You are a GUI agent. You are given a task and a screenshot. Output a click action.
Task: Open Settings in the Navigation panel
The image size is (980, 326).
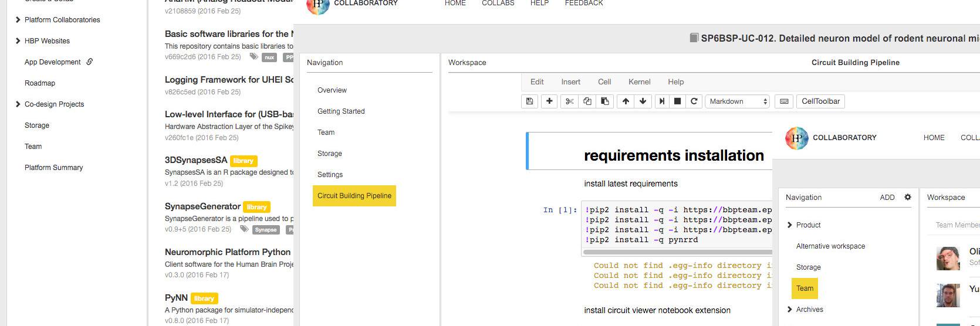pyautogui.click(x=330, y=175)
